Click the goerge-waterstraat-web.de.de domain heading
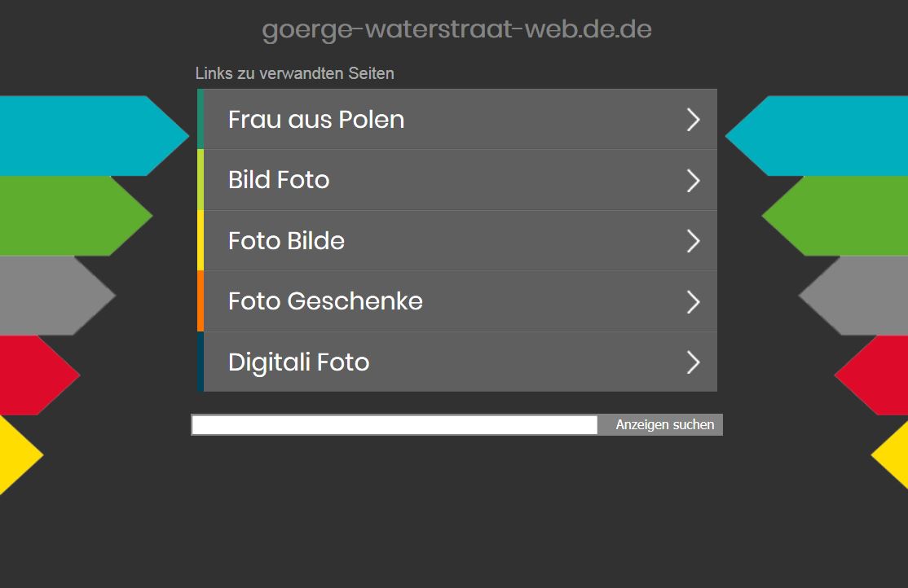The image size is (908, 588). coord(456,29)
